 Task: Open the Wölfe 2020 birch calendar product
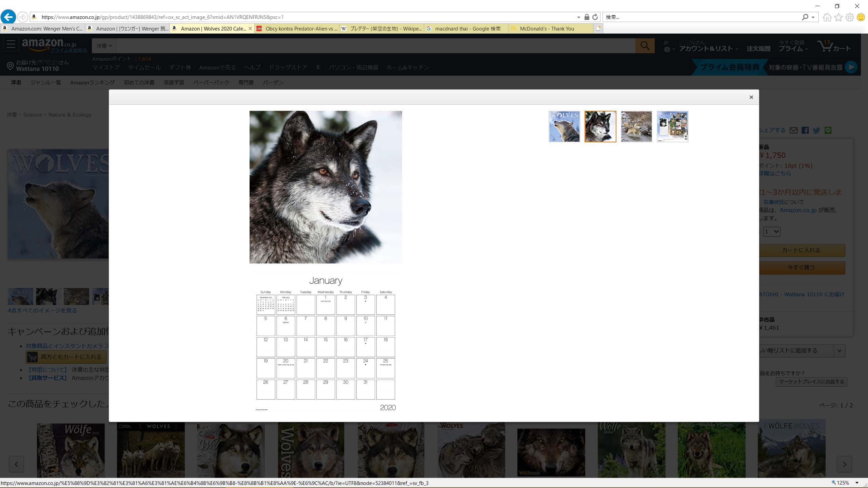click(x=71, y=451)
